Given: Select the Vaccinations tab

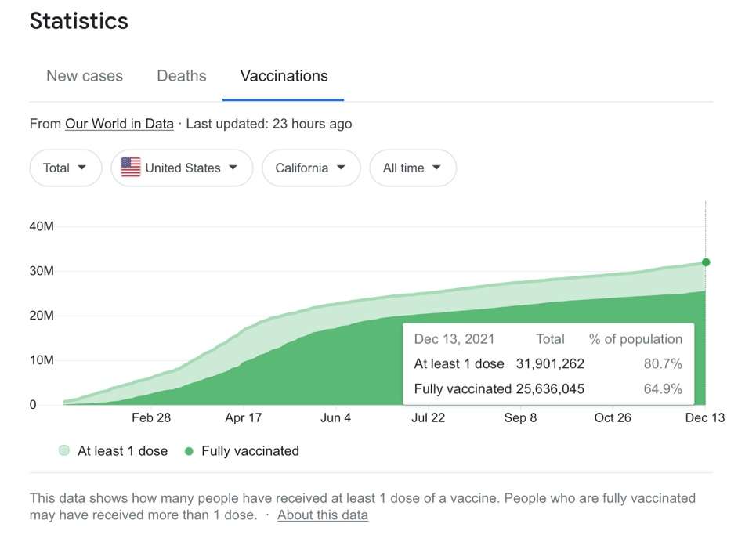Looking at the screenshot, I should pos(284,76).
